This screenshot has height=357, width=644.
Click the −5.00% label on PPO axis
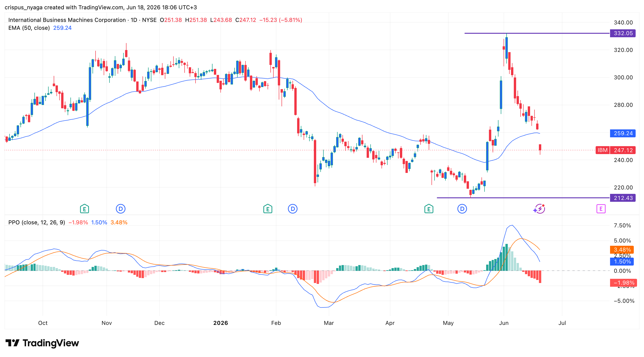pyautogui.click(x=624, y=301)
